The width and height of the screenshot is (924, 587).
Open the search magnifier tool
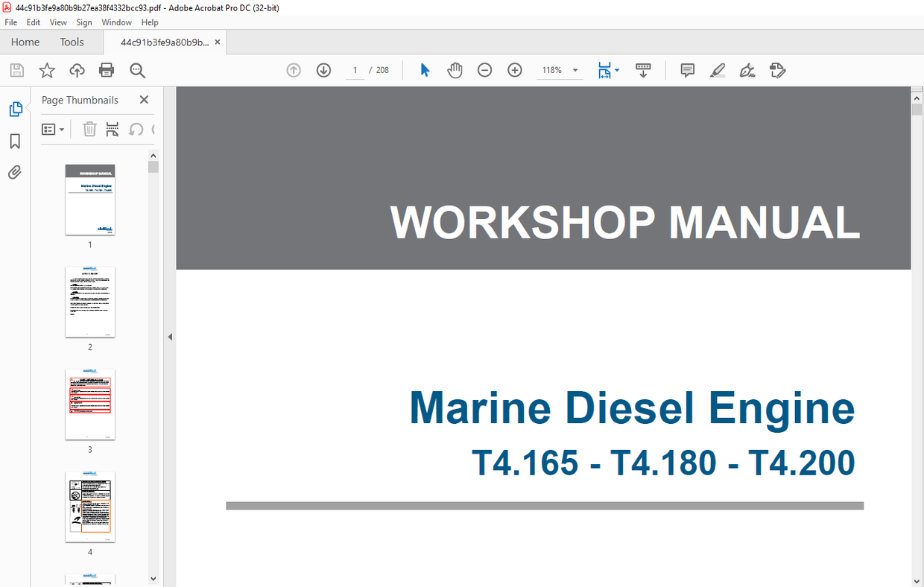tap(137, 69)
